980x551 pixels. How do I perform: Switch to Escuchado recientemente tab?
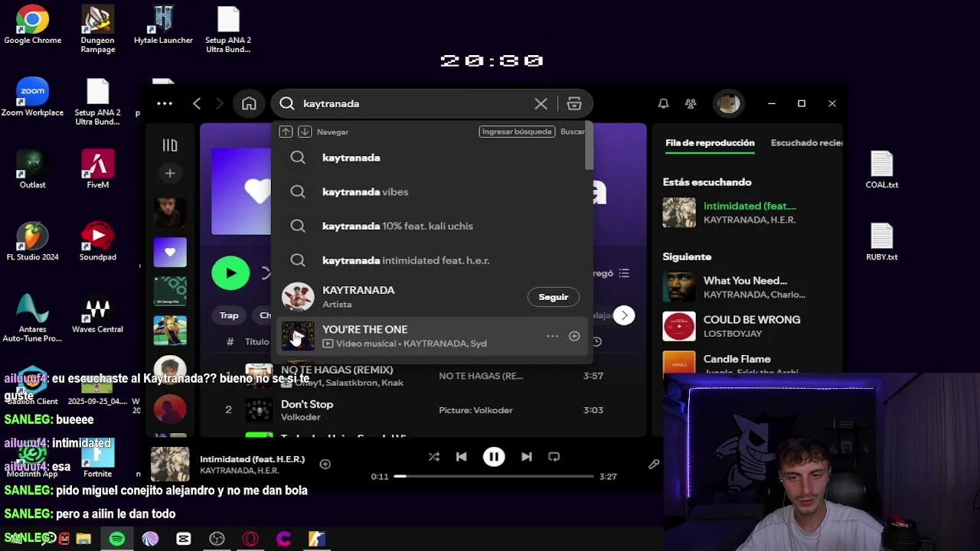pyautogui.click(x=806, y=143)
